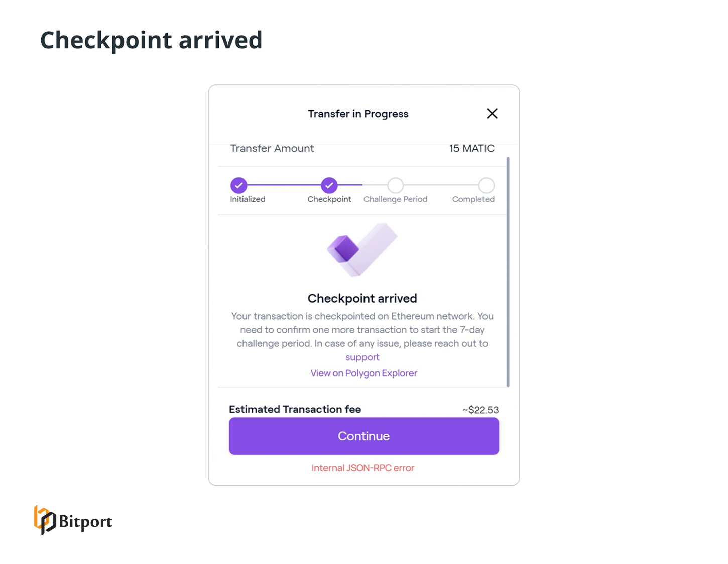The image size is (728, 564).
Task: Close the Transfer in Progress dialog
Action: click(492, 113)
